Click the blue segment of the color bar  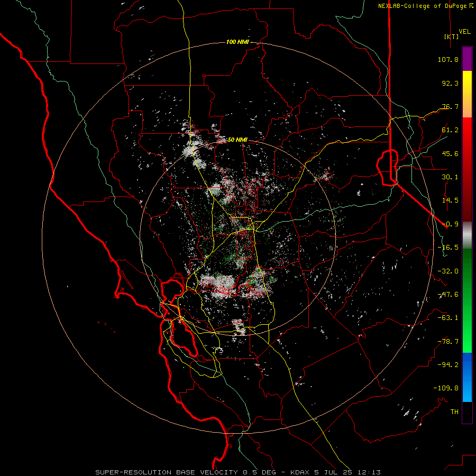pyautogui.click(x=467, y=377)
